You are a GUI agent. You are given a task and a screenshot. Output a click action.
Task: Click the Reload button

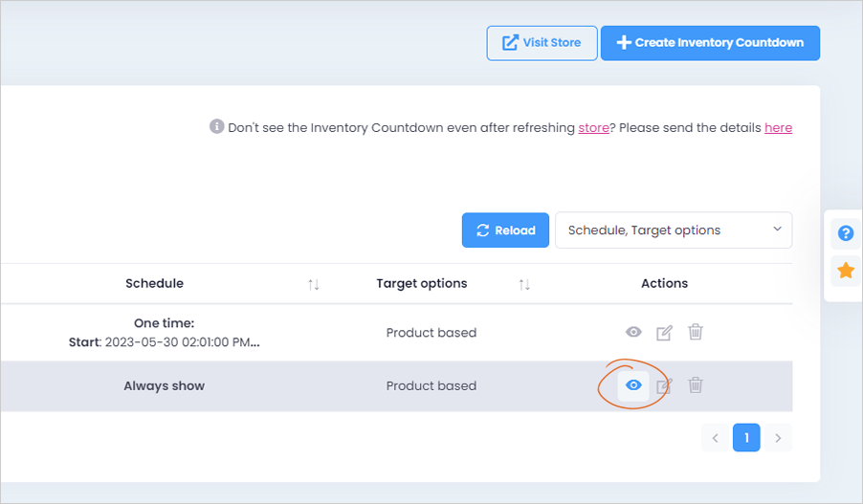505,230
